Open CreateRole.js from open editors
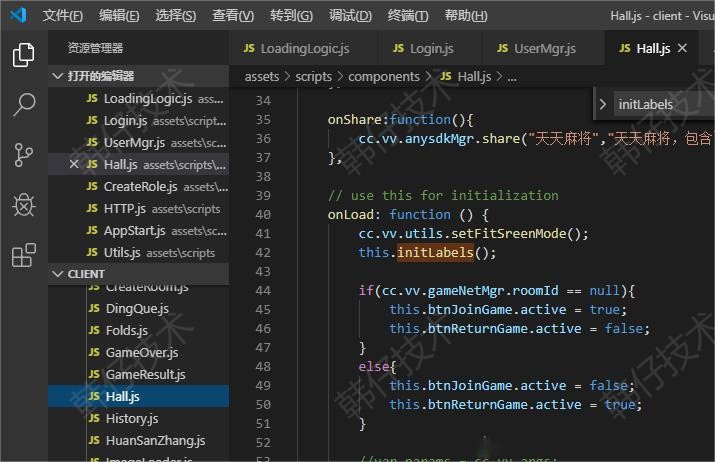Image resolution: width=715 pixels, height=462 pixels. point(138,187)
